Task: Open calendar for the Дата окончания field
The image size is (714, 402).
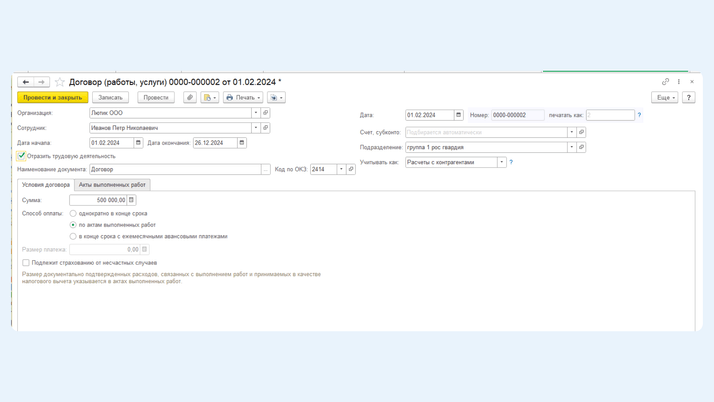Action: (x=242, y=143)
